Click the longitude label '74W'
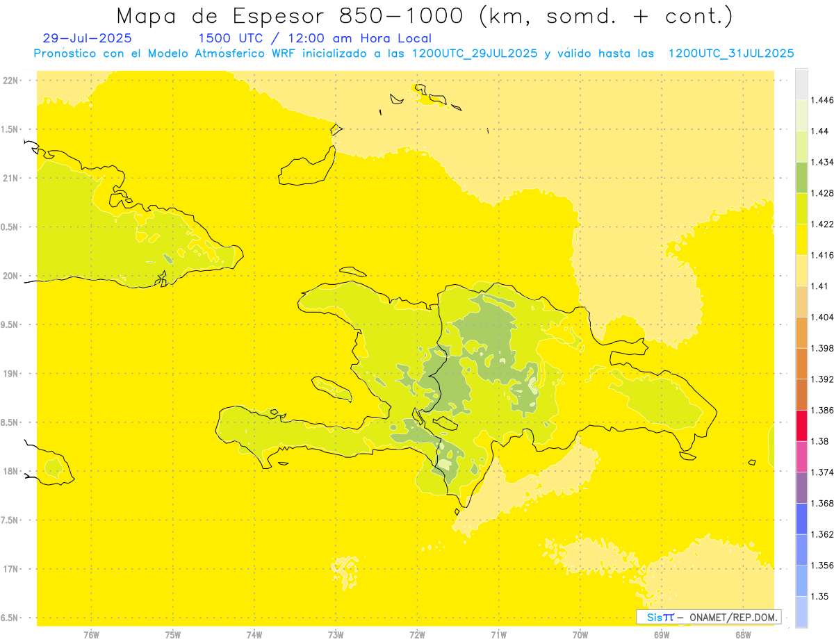834x644 pixels. click(254, 634)
